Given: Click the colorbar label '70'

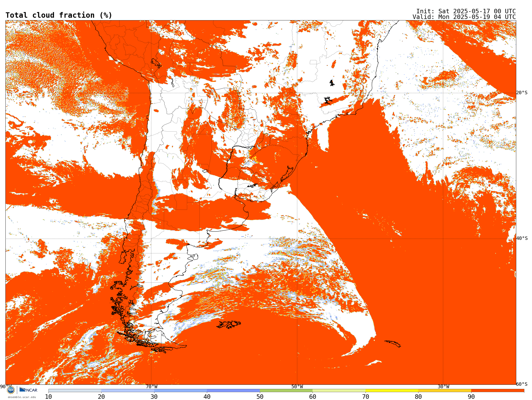Looking at the screenshot, I should [366, 397].
